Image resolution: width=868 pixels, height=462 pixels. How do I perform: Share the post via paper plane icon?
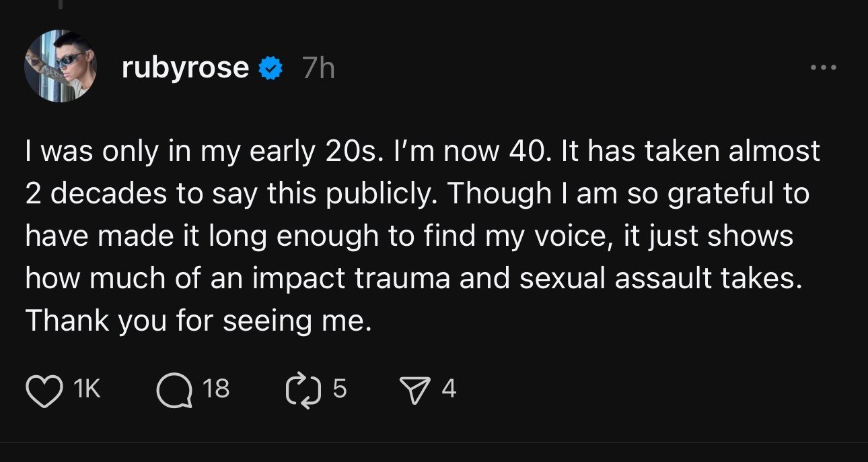(414, 389)
